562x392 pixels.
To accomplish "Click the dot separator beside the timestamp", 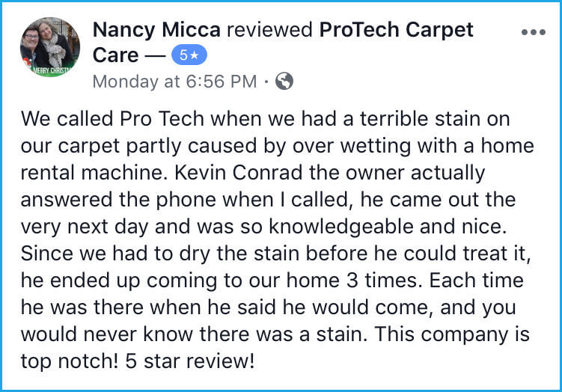I will tap(266, 82).
